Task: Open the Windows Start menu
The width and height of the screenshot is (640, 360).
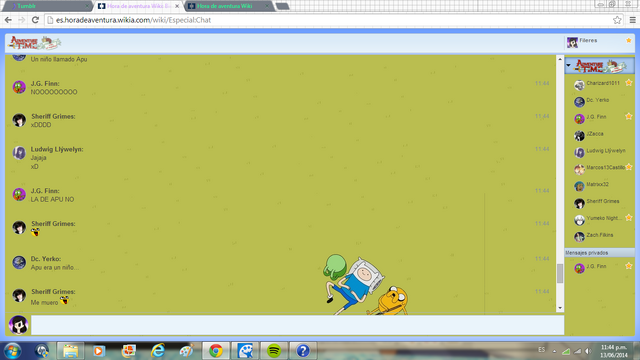Action: click(12, 351)
